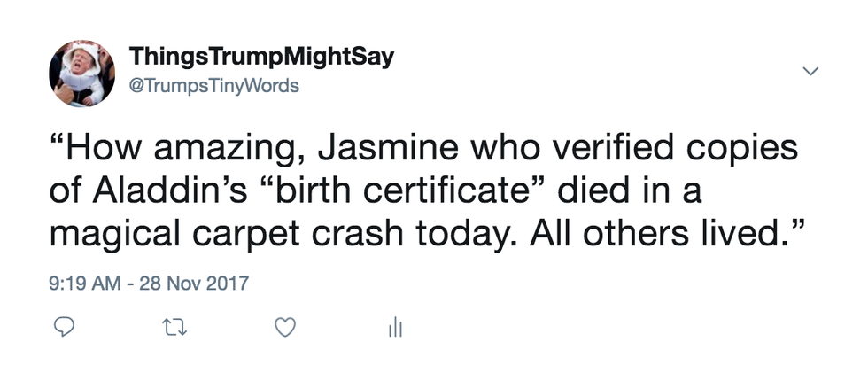Click the reply speech bubble icon

pyautogui.click(x=63, y=328)
